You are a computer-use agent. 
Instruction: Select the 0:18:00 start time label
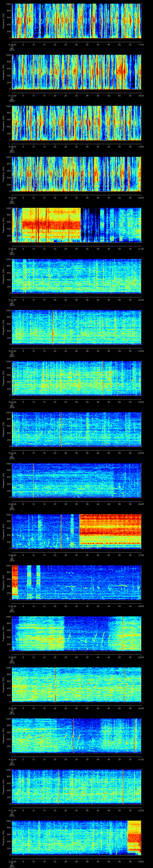point(12,147)
